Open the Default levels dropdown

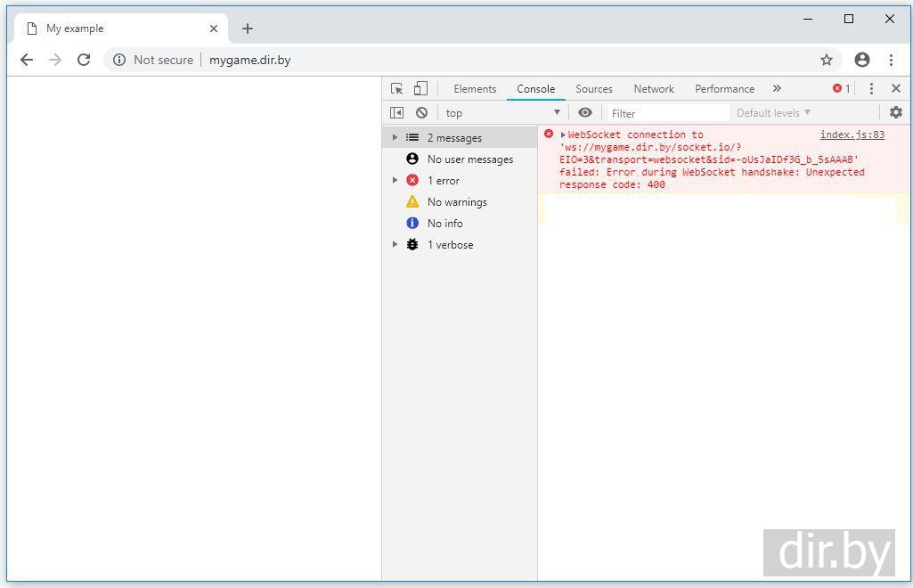(773, 113)
